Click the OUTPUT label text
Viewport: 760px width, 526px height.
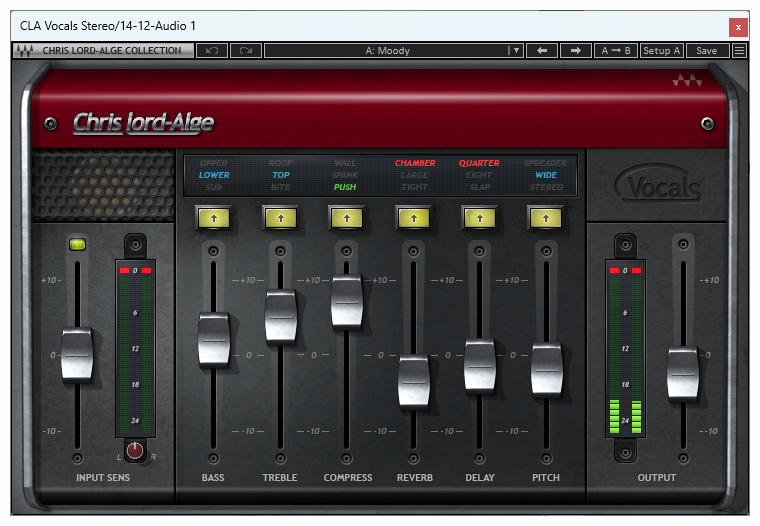(656, 478)
